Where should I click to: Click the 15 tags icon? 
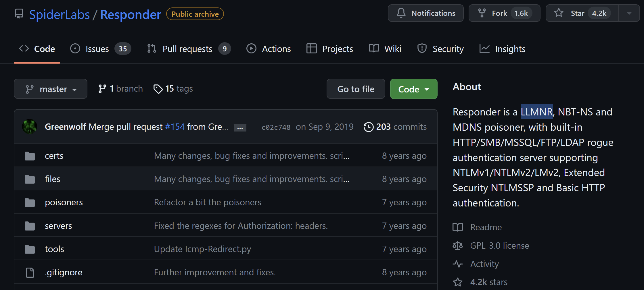click(x=158, y=89)
